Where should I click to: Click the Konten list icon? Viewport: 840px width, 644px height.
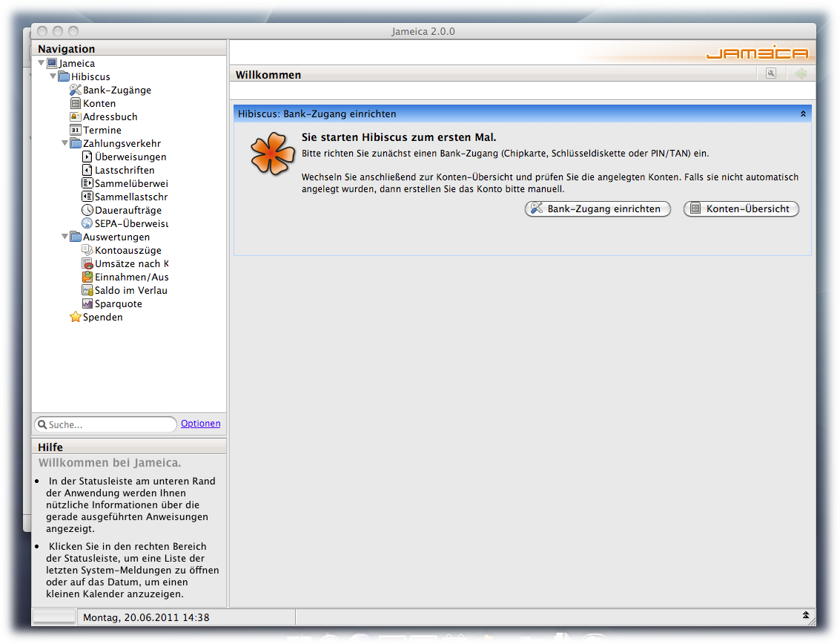click(76, 103)
